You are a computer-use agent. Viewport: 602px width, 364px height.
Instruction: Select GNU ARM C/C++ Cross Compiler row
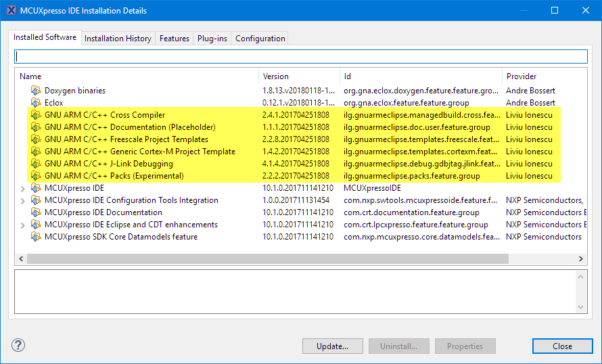pyautogui.click(x=301, y=115)
